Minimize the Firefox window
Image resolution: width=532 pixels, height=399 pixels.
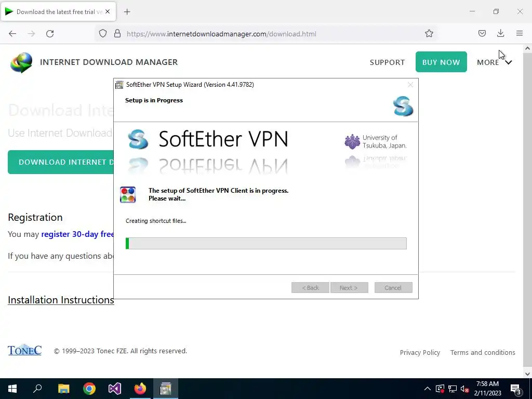472,11
